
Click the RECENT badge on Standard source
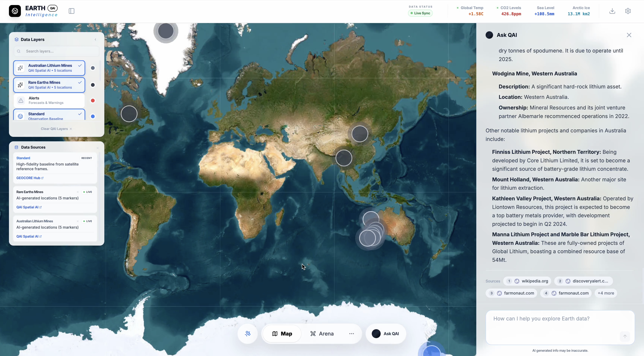[87, 158]
